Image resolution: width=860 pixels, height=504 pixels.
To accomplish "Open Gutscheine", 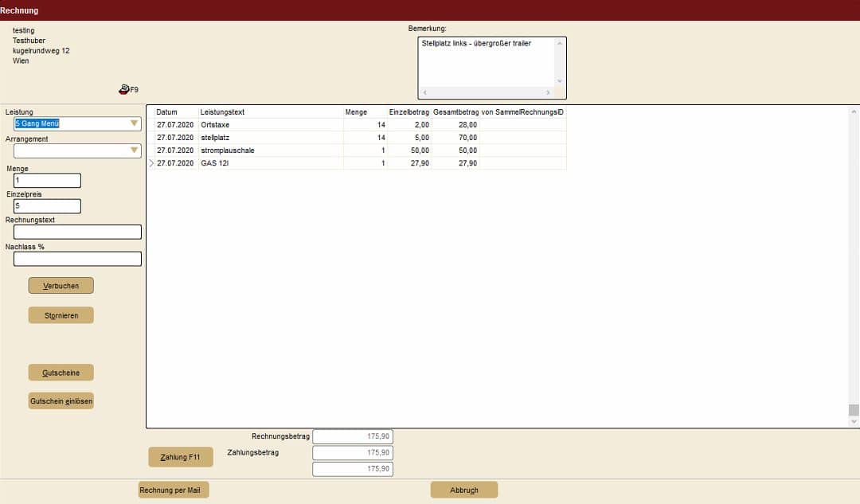I will (61, 373).
